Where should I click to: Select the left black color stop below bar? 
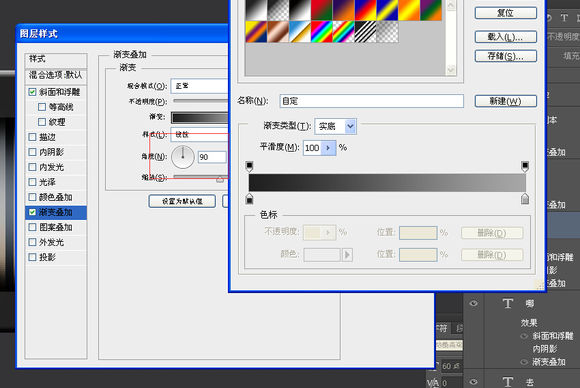249,199
